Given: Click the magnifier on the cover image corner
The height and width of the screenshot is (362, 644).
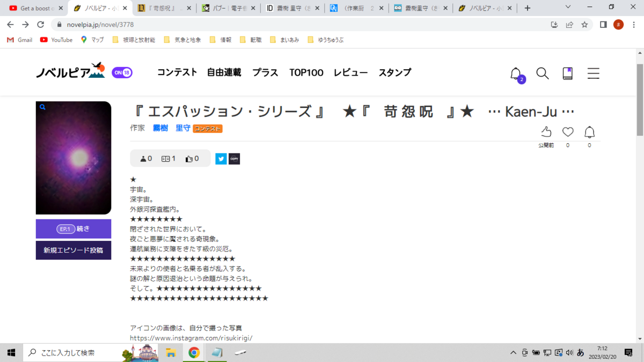Looking at the screenshot, I should pyautogui.click(x=42, y=107).
